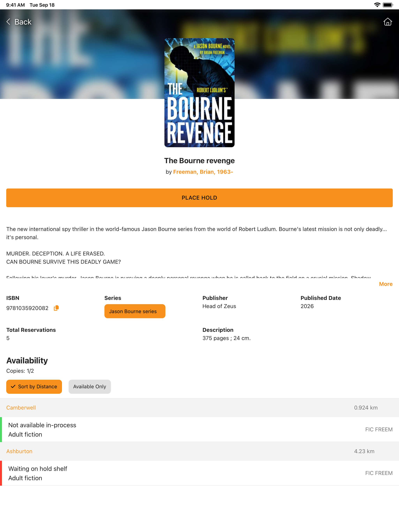Tap the status bar date Tue Sep 18

click(x=42, y=5)
